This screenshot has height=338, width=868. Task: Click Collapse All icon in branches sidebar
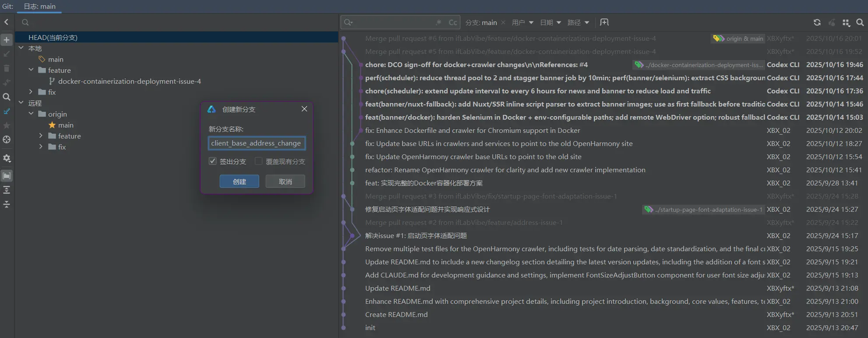click(x=7, y=204)
